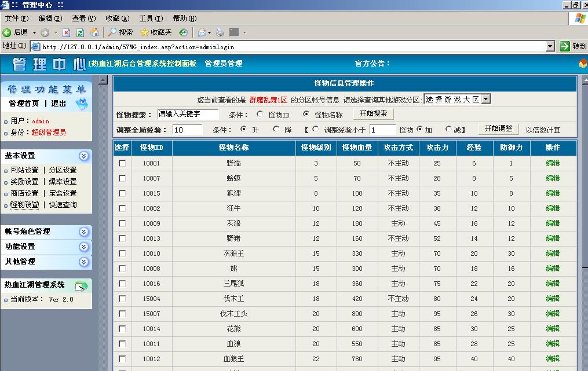
Task: Click the Print icon in toolbar
Action: point(220,32)
